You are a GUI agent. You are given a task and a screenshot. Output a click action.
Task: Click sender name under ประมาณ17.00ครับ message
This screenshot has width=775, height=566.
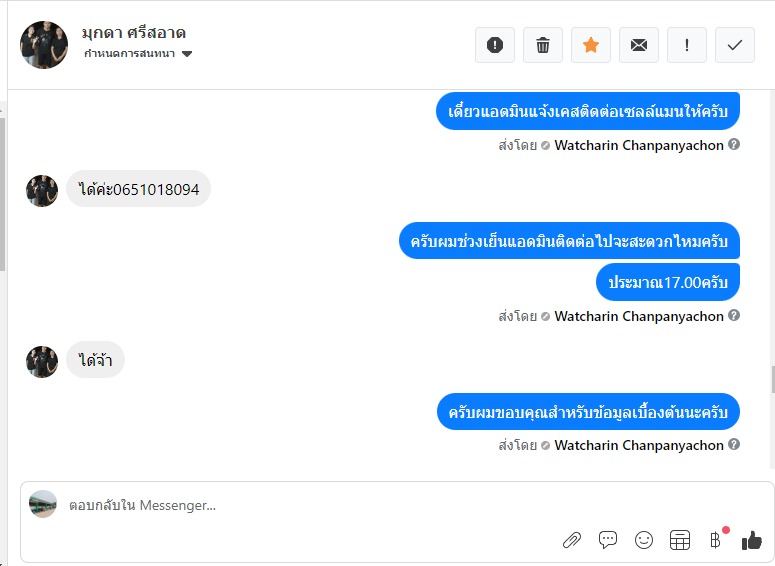pyautogui.click(x=639, y=316)
